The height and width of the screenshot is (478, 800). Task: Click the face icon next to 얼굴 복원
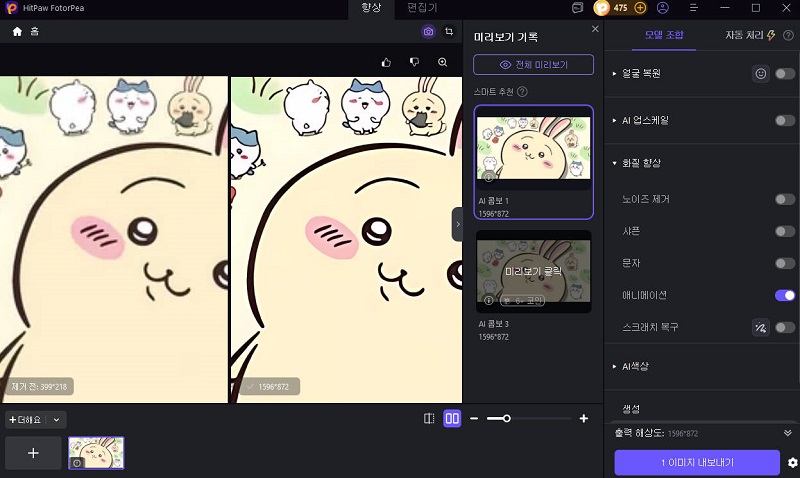[761, 74]
